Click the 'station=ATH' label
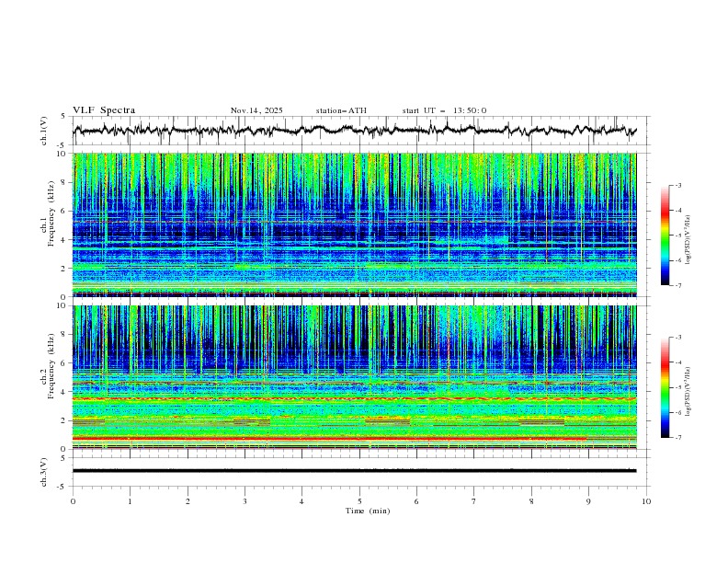 (x=341, y=110)
